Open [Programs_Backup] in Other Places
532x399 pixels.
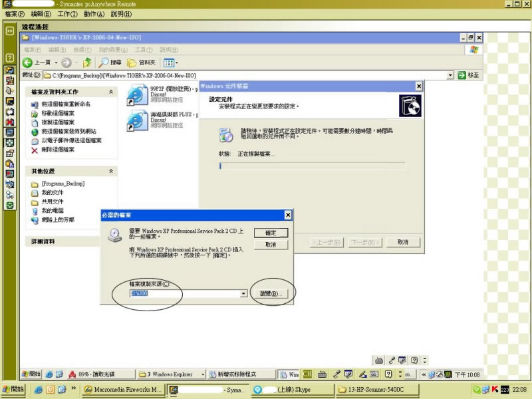[63, 184]
